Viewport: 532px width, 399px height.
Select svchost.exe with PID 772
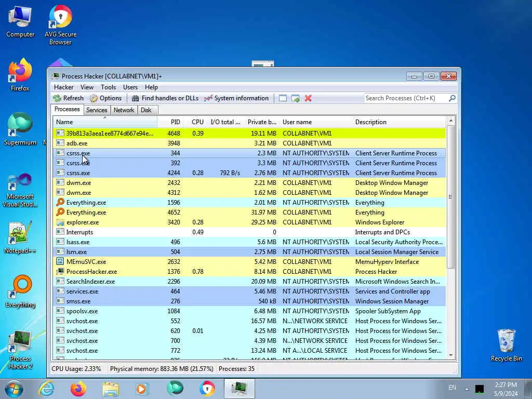click(249, 351)
